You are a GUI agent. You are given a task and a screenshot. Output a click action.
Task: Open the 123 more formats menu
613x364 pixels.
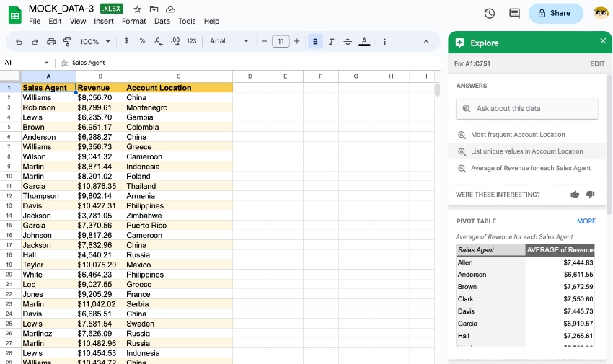click(192, 41)
